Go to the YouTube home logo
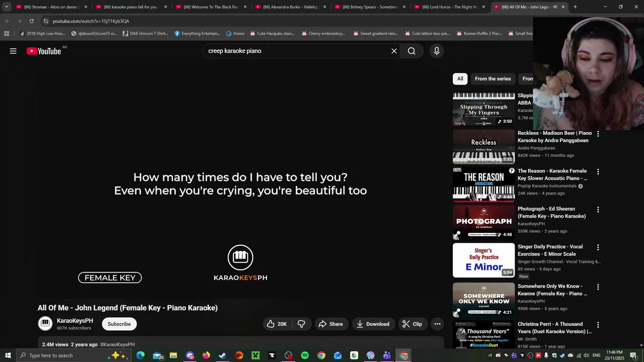This screenshot has width=644, height=362. (x=44, y=51)
